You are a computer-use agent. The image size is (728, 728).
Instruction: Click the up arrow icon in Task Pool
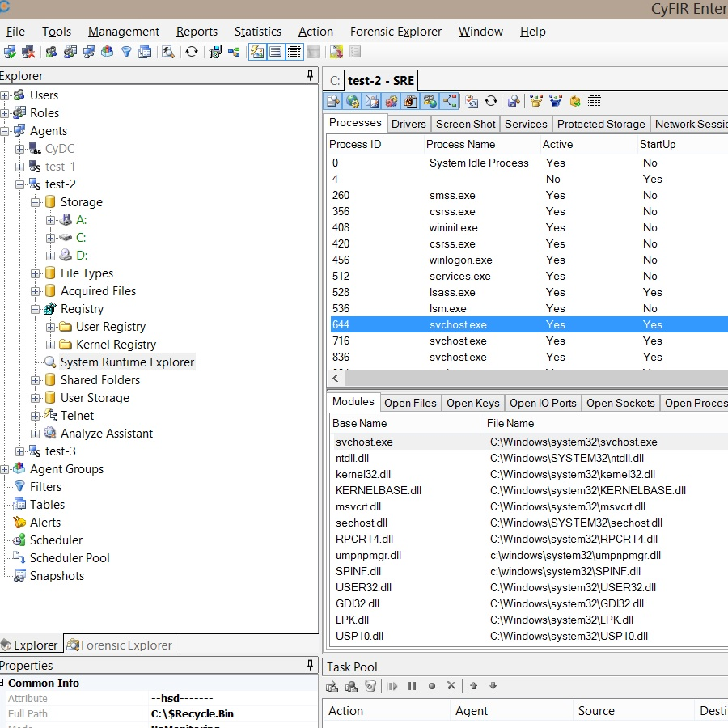(x=473, y=686)
